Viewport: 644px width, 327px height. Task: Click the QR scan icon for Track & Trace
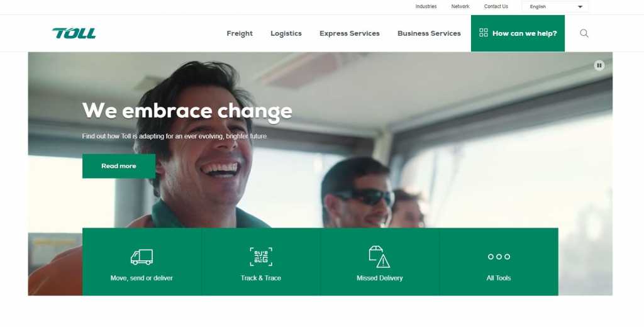click(x=261, y=257)
